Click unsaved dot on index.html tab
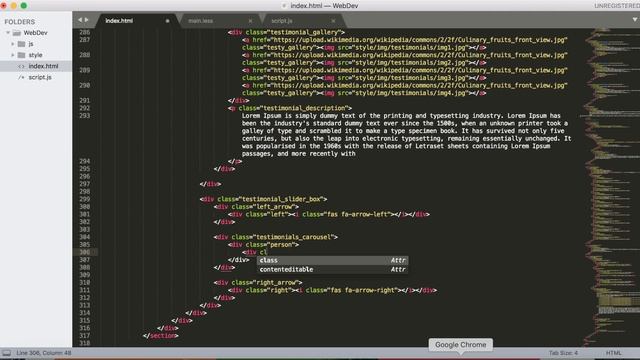Screen dimensions: 640x360 167,21
